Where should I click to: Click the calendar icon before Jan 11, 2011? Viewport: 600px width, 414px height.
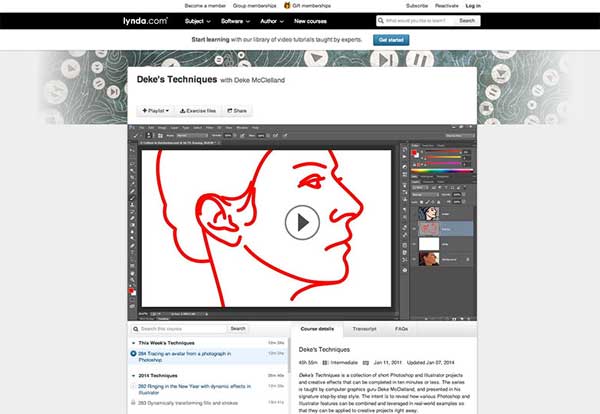(x=366, y=362)
